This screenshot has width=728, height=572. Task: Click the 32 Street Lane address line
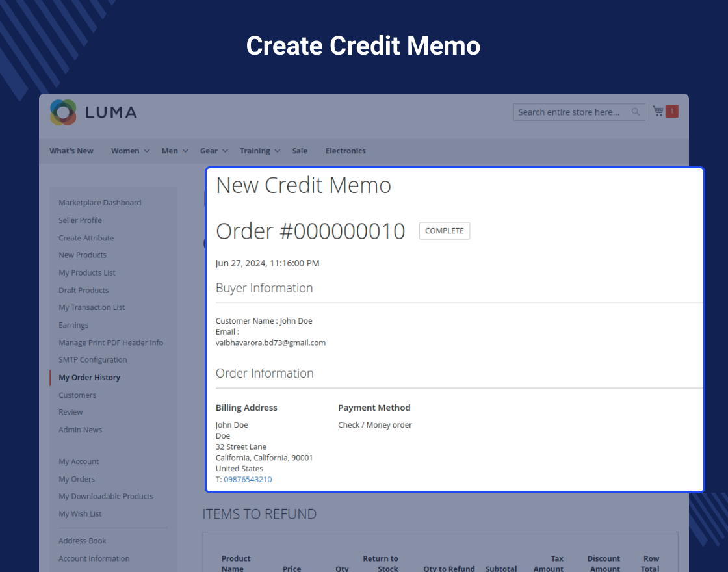(241, 447)
